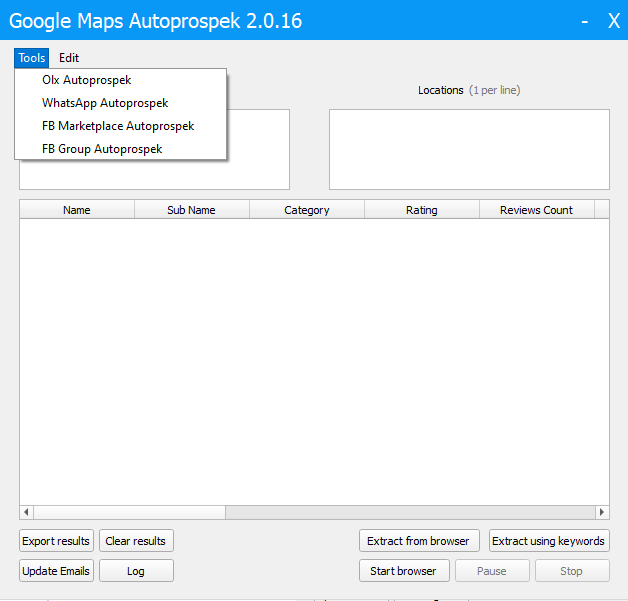Click Extract from browser
Image resolution: width=628 pixels, height=601 pixels.
(419, 541)
